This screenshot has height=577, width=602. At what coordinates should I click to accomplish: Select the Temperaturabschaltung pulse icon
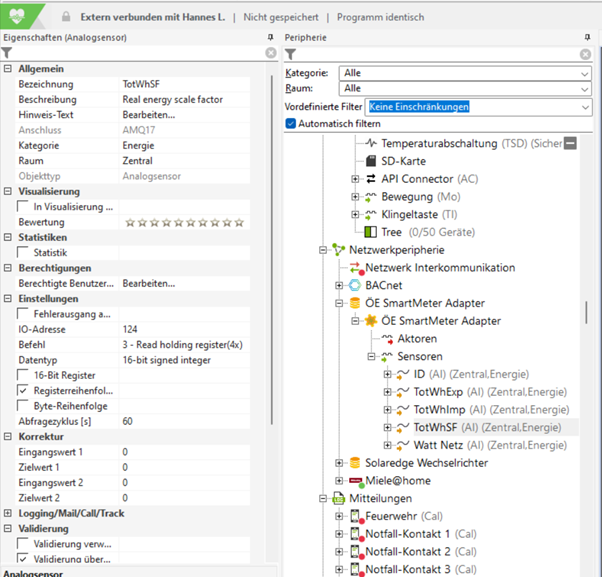coord(371,143)
